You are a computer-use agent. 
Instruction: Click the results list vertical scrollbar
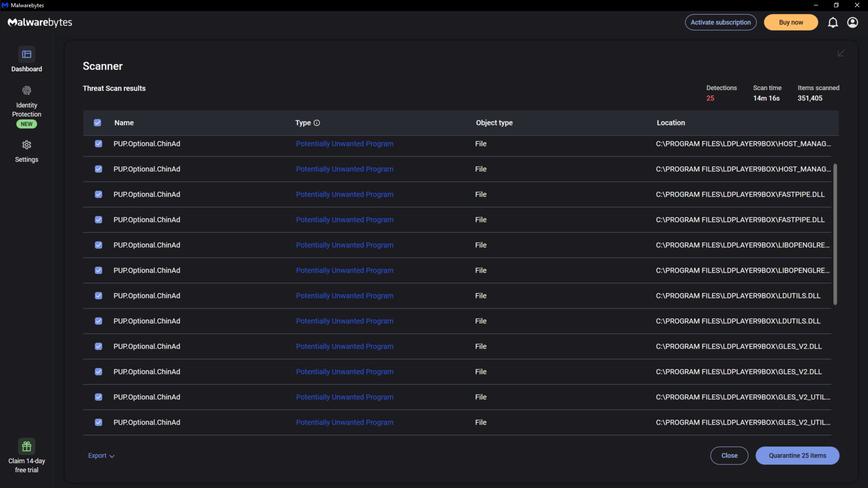click(835, 234)
